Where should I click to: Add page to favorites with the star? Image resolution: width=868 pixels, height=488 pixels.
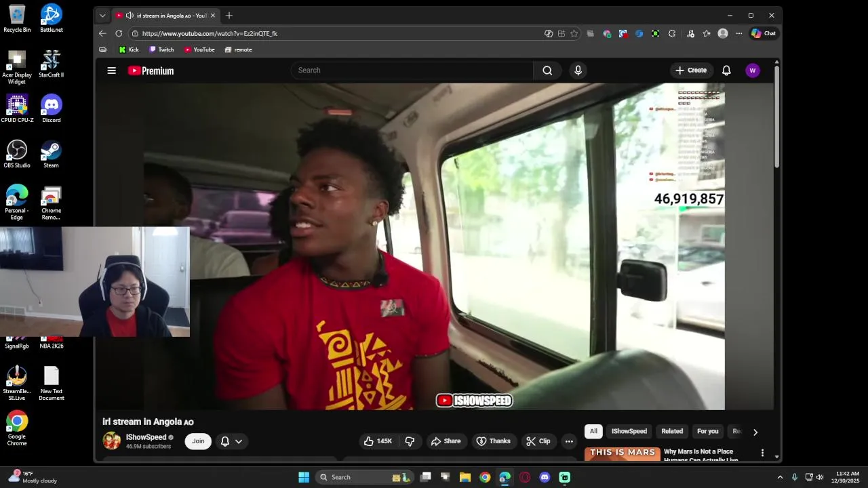coord(574,33)
